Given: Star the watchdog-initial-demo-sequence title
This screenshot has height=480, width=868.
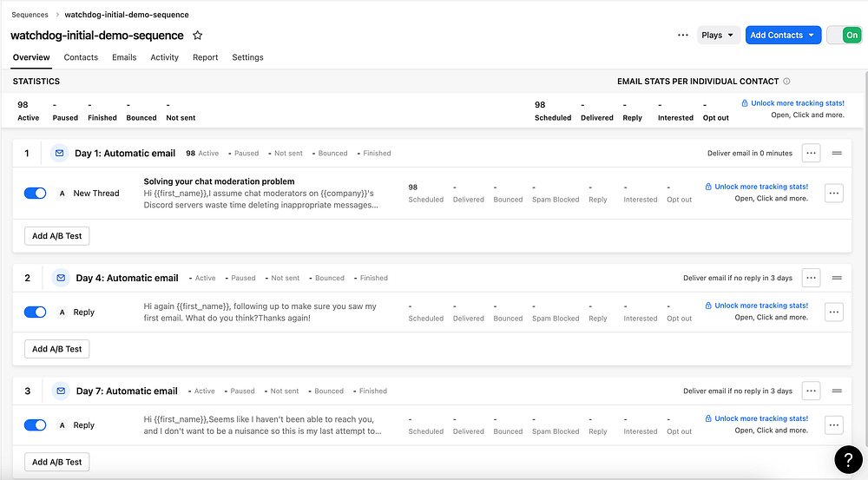Looking at the screenshot, I should point(197,36).
